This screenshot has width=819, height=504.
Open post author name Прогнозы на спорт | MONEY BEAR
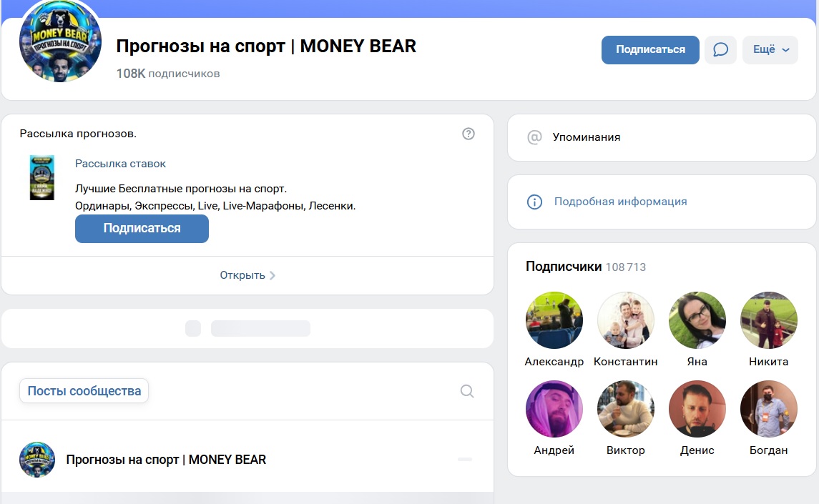click(166, 460)
